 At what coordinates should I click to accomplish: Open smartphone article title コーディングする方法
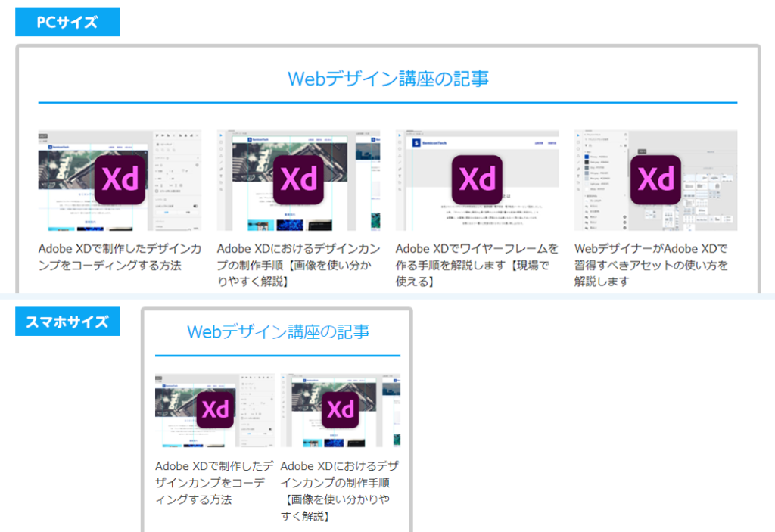pyautogui.click(x=214, y=483)
